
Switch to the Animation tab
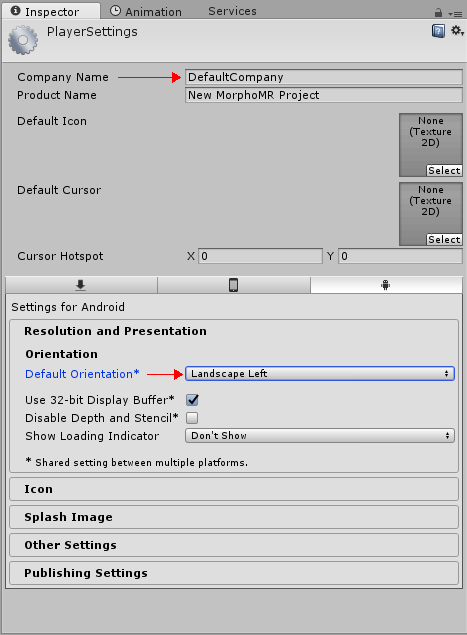coord(146,12)
